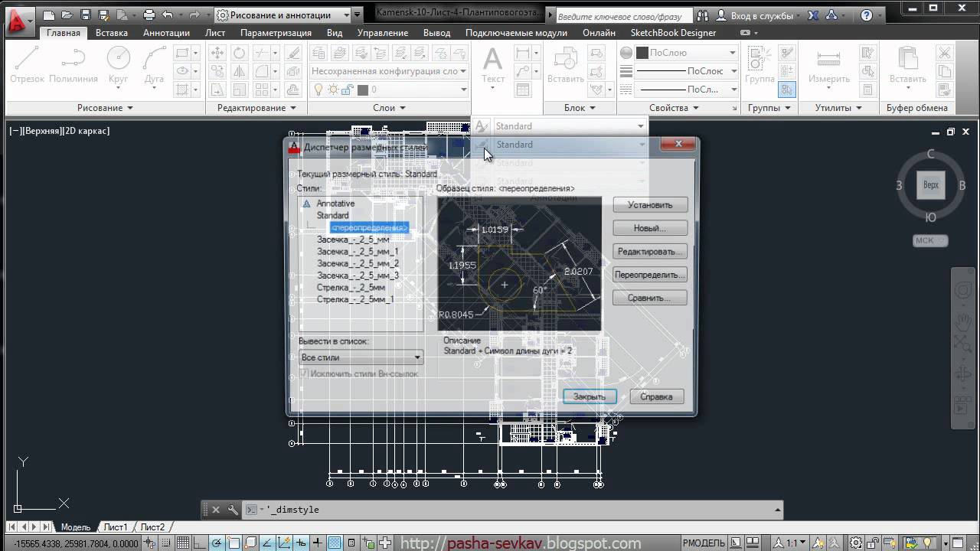980x551 pixels.
Task: Toggle layer 0 lock icon
Action: (x=348, y=90)
